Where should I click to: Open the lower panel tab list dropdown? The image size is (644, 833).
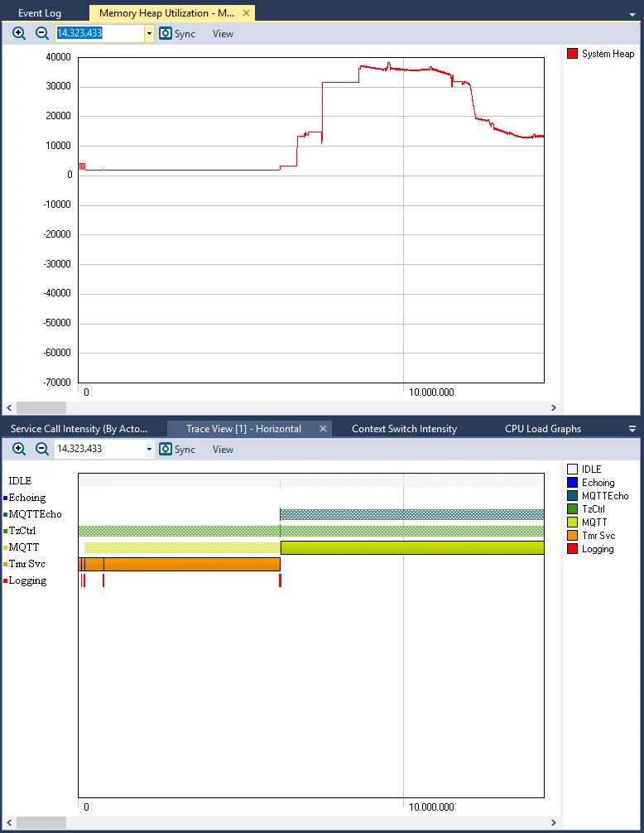pos(632,429)
